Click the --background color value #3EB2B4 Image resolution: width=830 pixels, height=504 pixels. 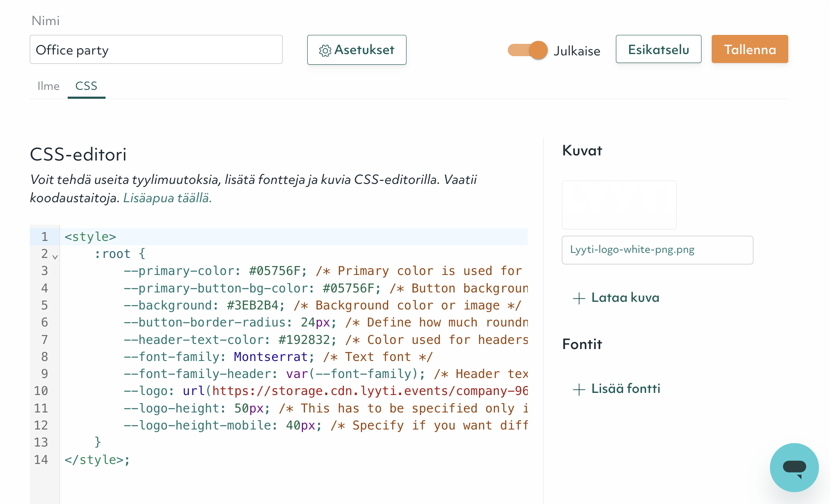point(253,306)
